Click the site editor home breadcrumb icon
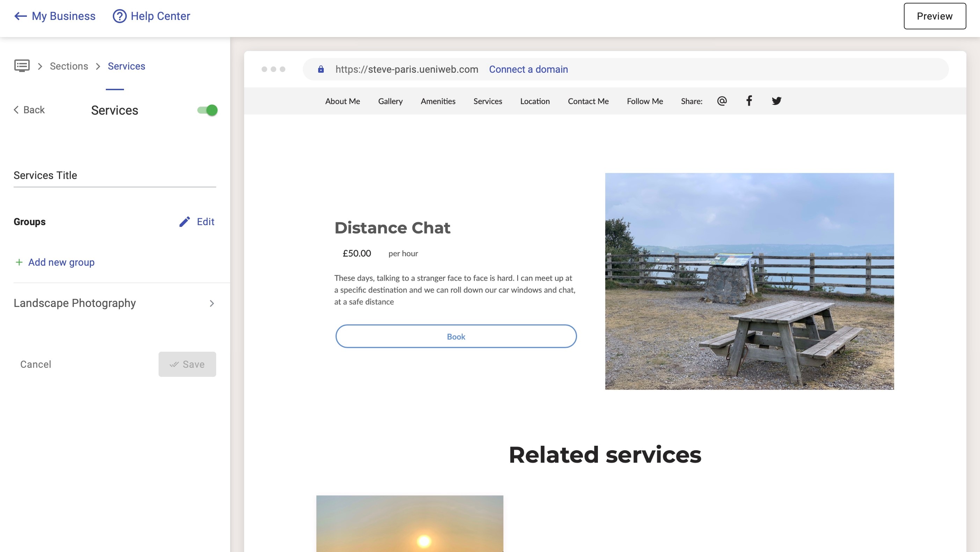 22,66
